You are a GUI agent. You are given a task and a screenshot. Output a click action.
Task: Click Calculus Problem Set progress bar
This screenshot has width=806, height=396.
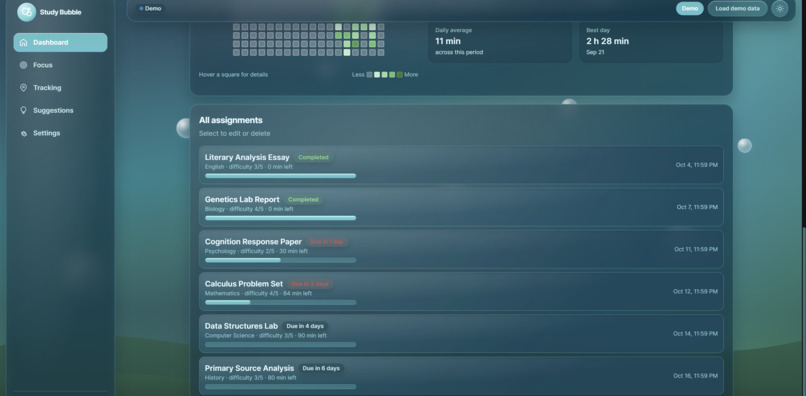pyautogui.click(x=281, y=302)
